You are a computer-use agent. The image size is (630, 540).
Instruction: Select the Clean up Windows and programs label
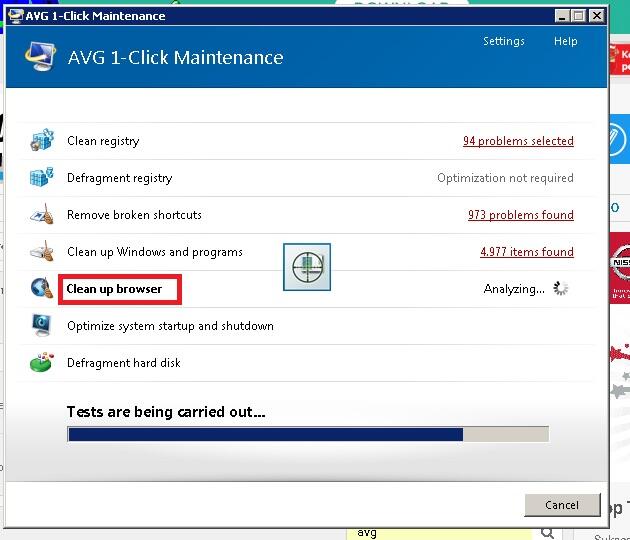(155, 252)
